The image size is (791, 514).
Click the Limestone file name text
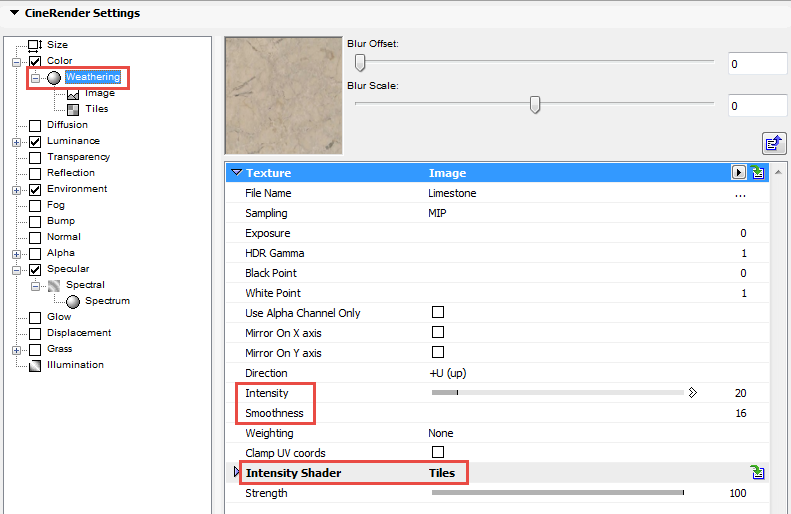point(452,193)
